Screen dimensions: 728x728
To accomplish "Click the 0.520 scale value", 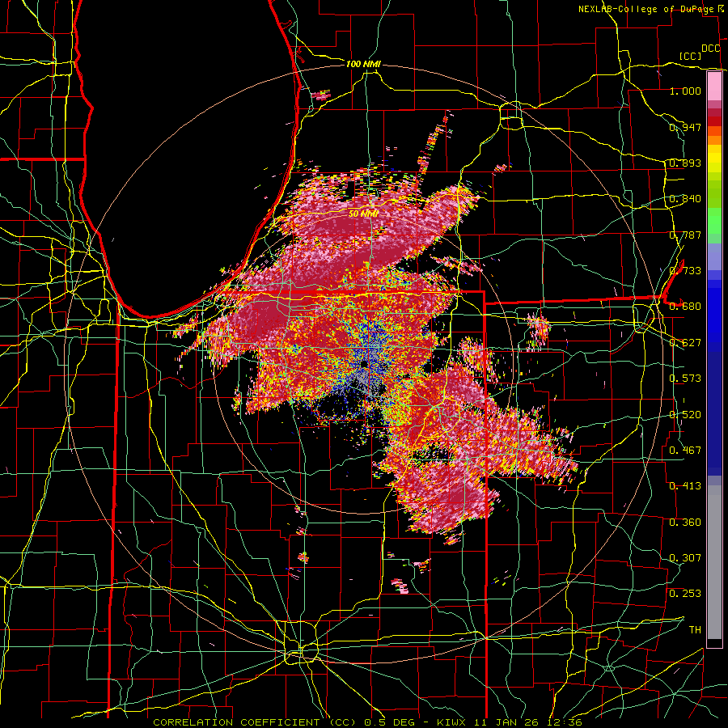I will [x=685, y=415].
